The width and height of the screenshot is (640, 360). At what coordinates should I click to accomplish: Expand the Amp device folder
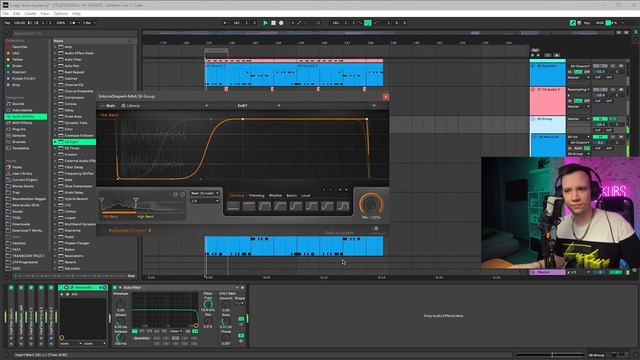pos(55,47)
